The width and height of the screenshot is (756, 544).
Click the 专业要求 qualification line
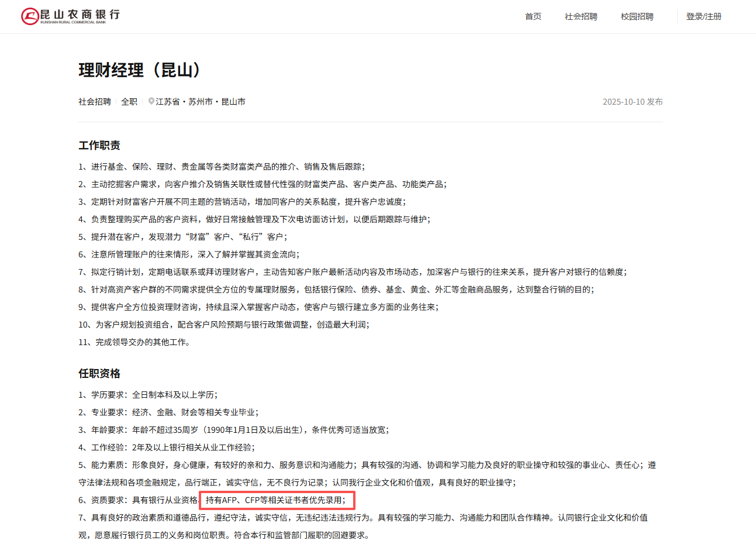point(168,412)
